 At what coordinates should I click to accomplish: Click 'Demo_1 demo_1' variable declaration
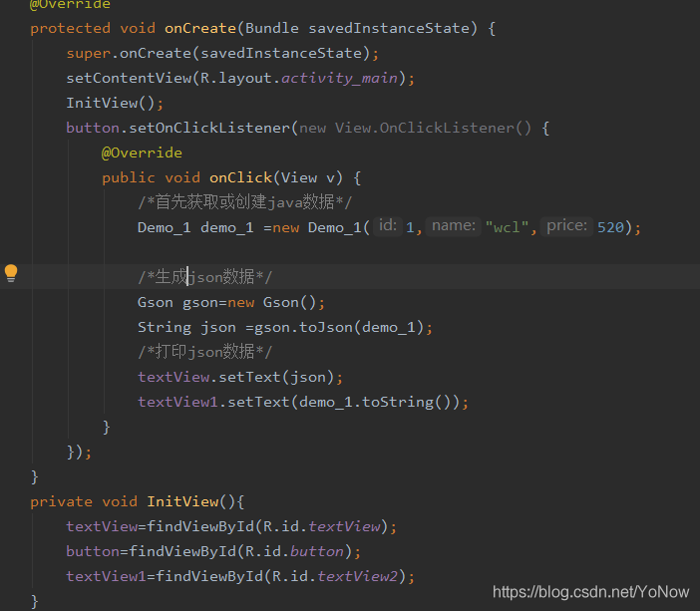click(x=195, y=228)
